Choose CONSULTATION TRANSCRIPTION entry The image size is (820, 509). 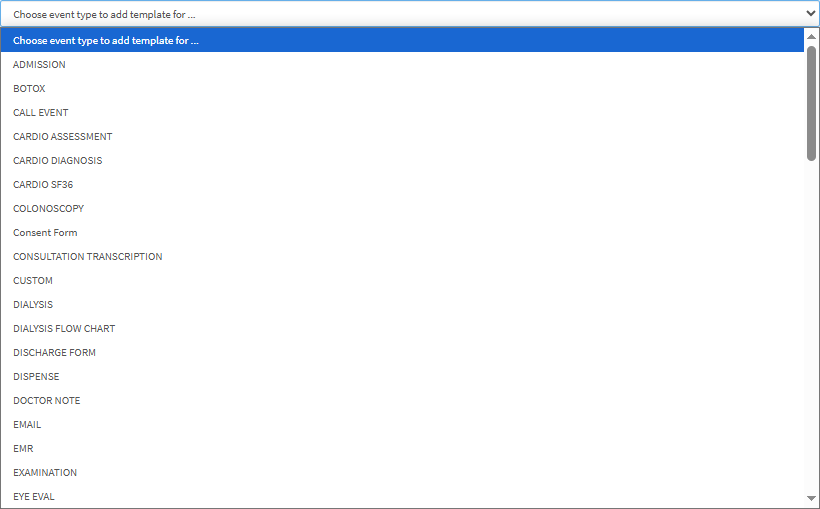[x=402, y=257]
